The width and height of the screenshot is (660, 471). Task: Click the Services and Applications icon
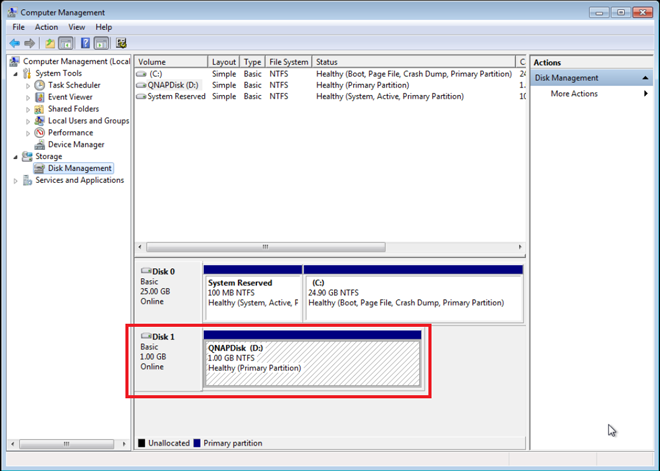tap(27, 180)
